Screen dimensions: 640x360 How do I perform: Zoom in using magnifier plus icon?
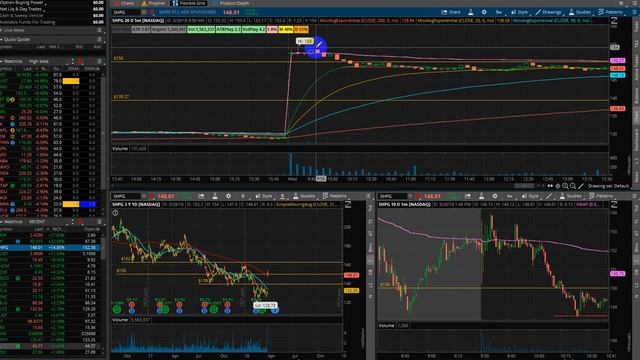573,186
